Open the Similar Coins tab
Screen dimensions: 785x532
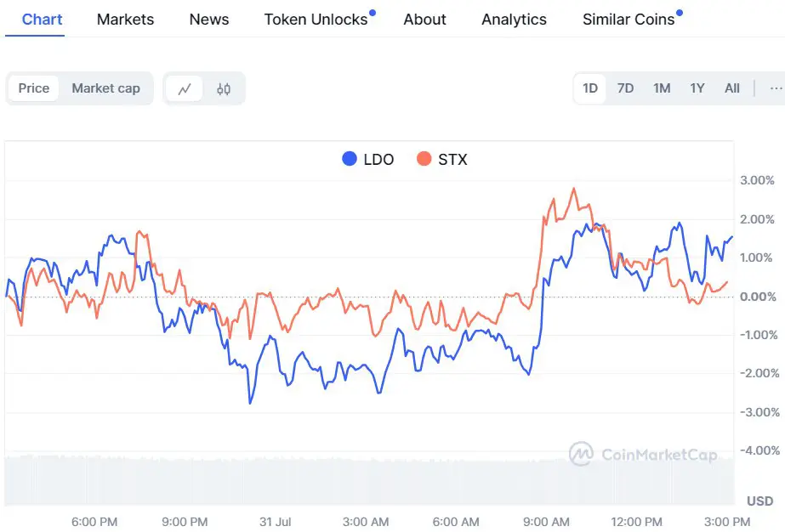pos(629,19)
